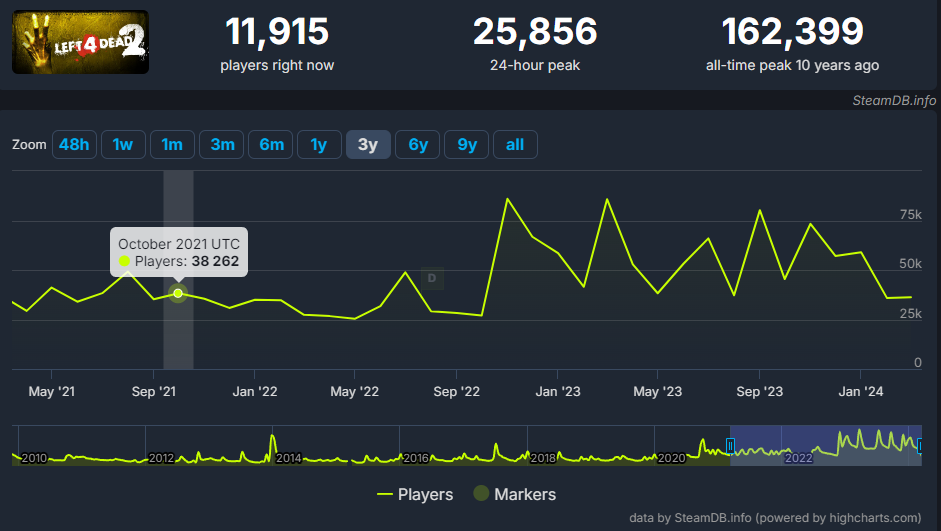
Task: Click the right navigator range handle
Action: (x=920, y=446)
